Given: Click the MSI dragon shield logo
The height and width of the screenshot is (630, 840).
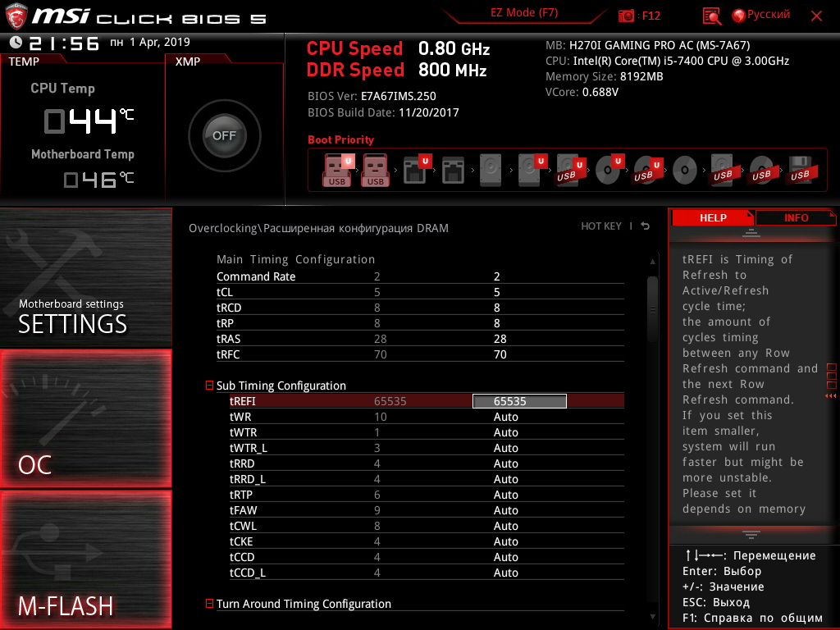Looking at the screenshot, I should (16, 16).
